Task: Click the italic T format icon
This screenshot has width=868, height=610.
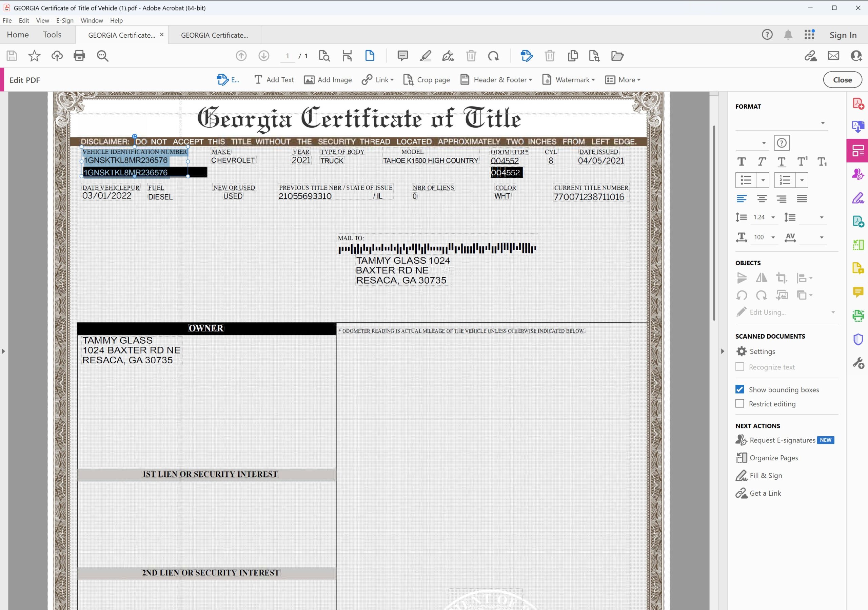Action: click(762, 162)
